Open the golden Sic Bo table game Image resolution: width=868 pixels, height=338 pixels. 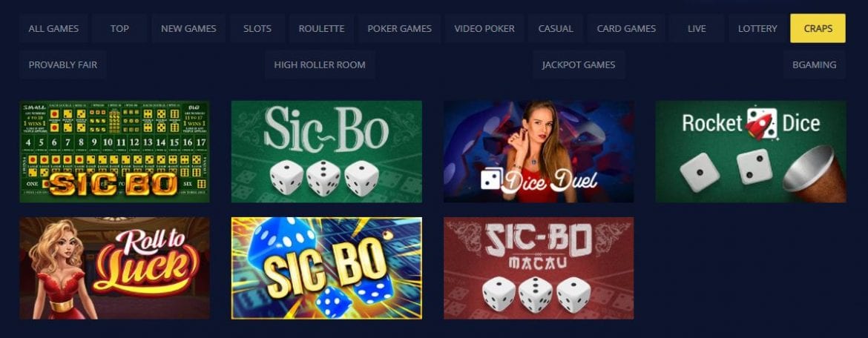click(114, 151)
